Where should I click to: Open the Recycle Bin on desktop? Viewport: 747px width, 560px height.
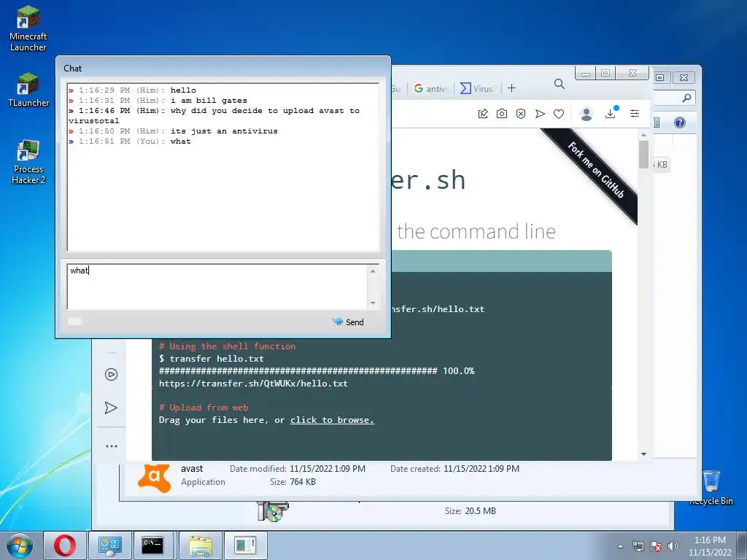click(711, 488)
